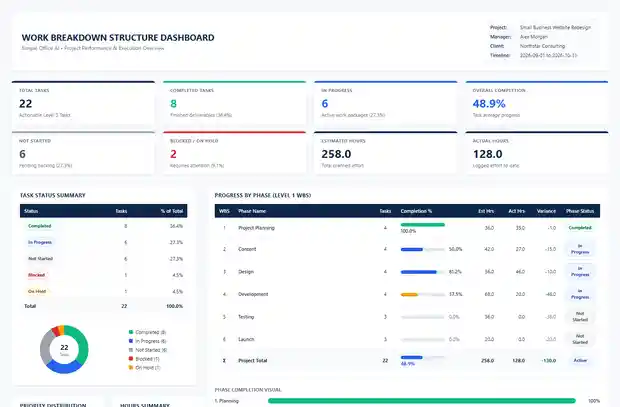Click the Task Status Summary heading

coord(53,195)
